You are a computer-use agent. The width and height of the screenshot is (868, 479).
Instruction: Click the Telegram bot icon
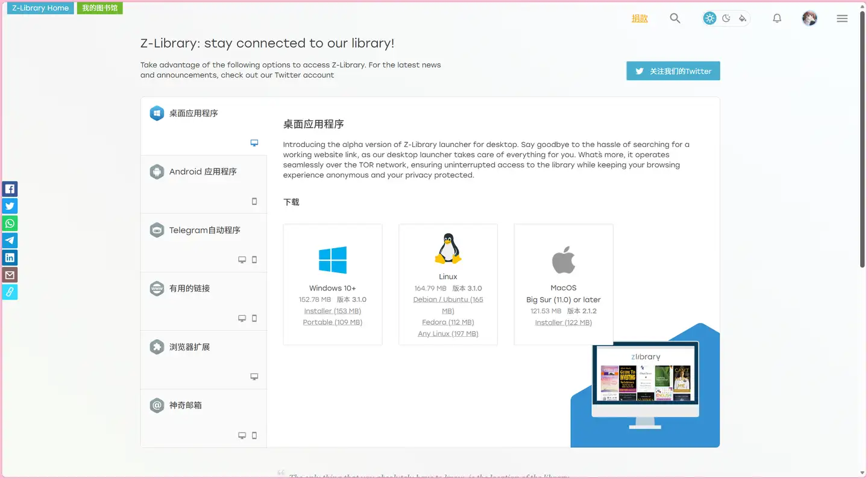pyautogui.click(x=157, y=230)
